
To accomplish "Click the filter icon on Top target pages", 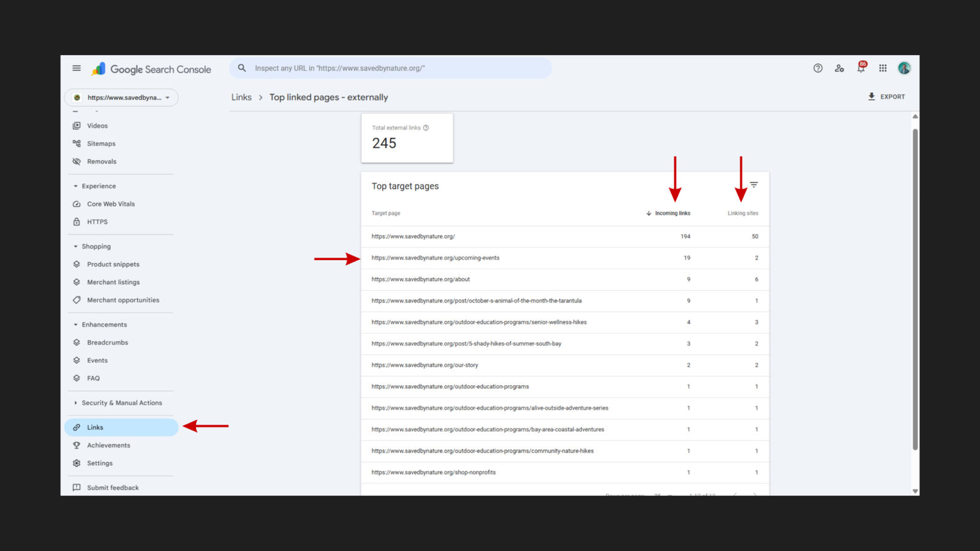I will pyautogui.click(x=753, y=184).
